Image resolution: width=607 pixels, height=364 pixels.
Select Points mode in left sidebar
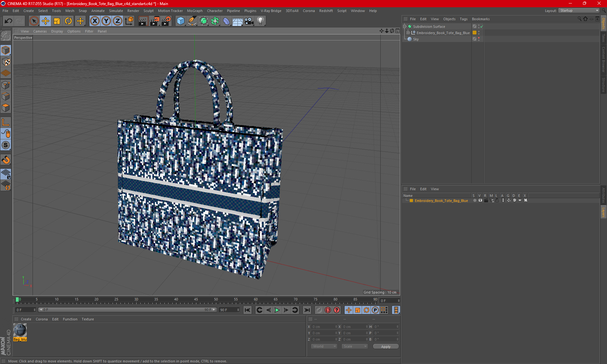(6, 85)
